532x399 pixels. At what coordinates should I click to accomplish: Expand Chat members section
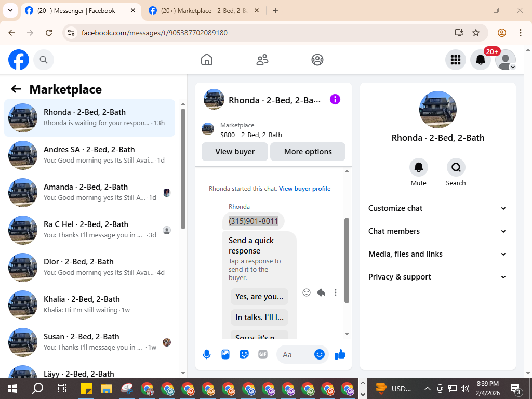(437, 231)
